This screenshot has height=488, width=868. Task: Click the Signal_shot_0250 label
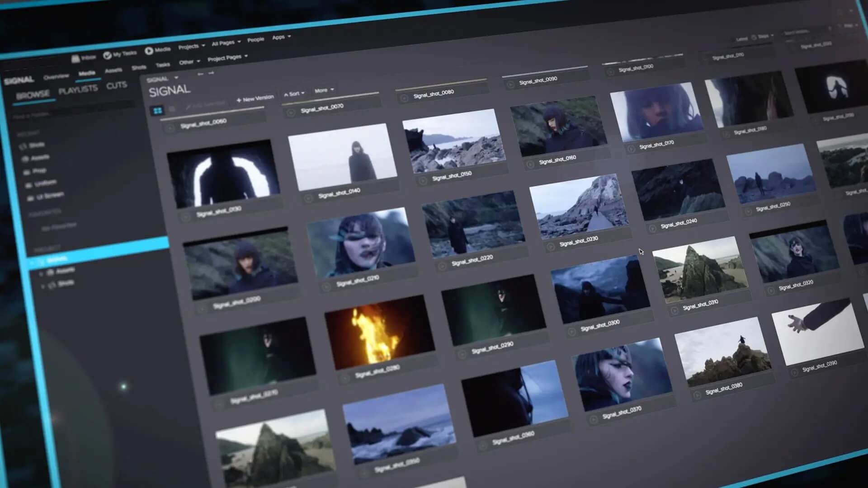coord(773,206)
